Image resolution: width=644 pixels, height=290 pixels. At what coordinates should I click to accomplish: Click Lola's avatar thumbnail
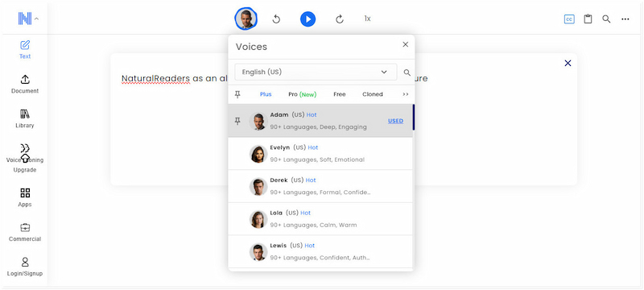point(258,219)
